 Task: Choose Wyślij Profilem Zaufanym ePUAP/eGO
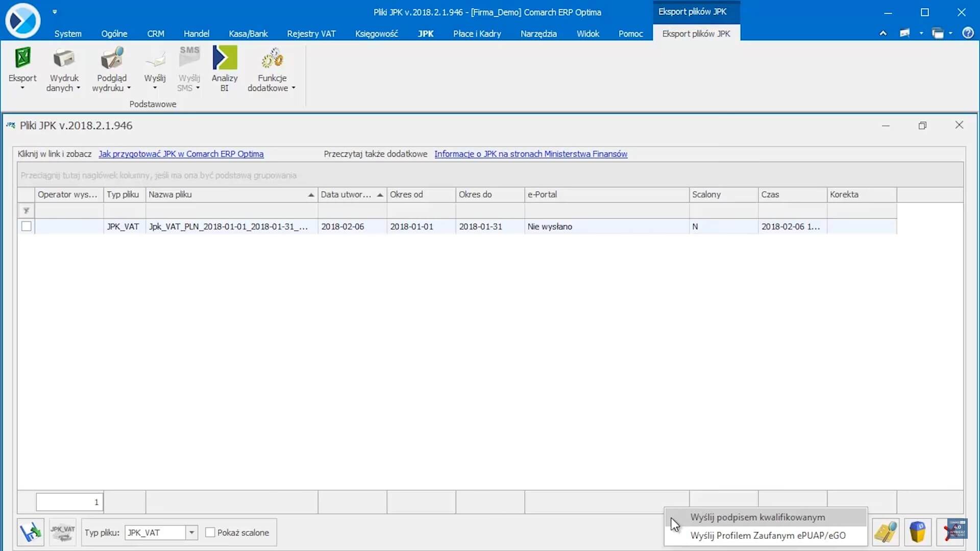point(766,535)
